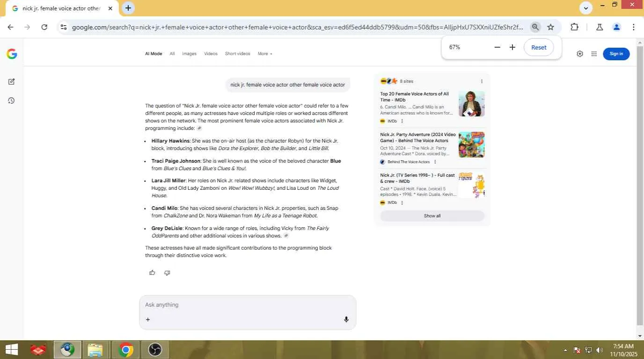Screen dimensions: 644x359
Task: Open the Chrome profile icon
Action: (x=616, y=27)
